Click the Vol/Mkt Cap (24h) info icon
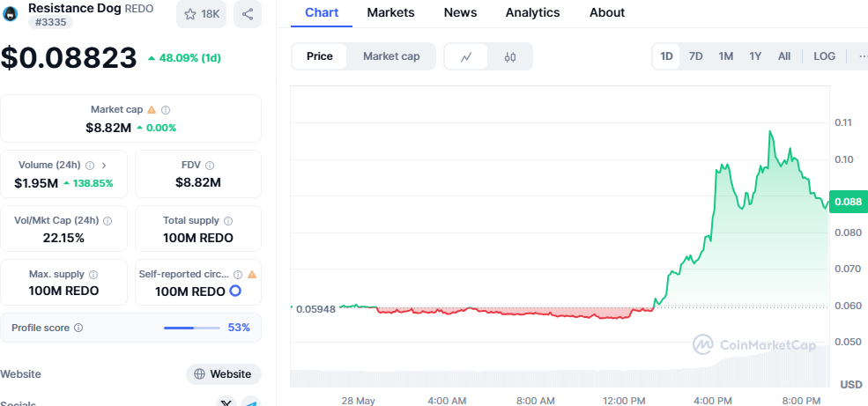This screenshot has width=868, height=406. point(108,221)
